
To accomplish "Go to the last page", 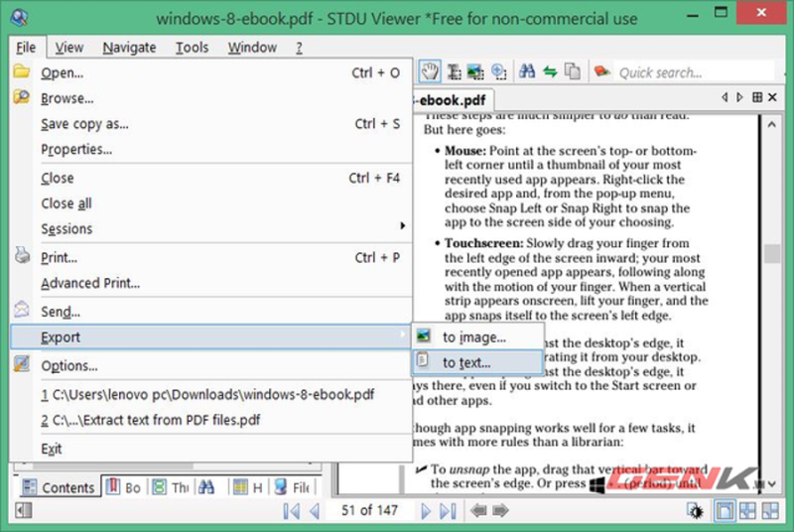I will click(x=449, y=511).
